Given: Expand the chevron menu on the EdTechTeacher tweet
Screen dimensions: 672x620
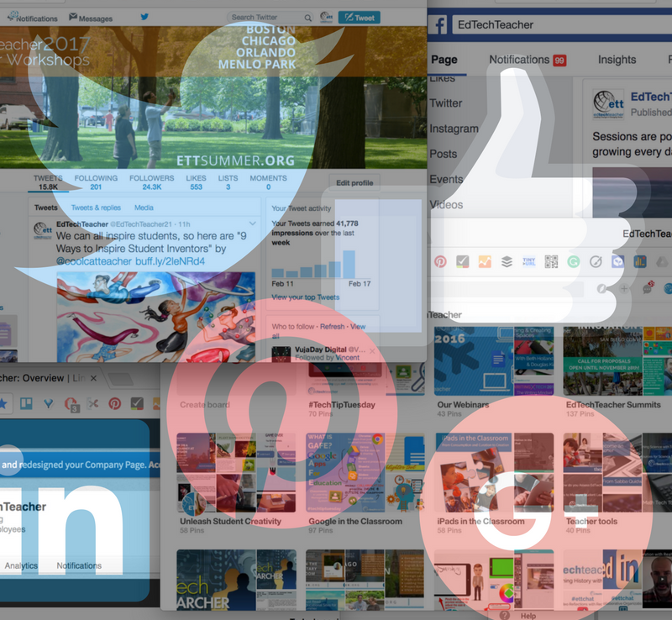Looking at the screenshot, I should pos(253,223).
